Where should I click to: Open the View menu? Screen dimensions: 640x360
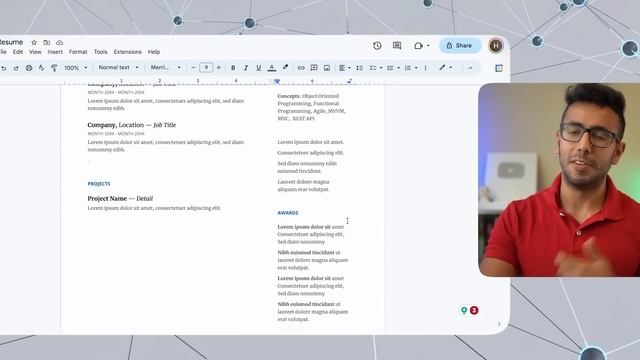point(35,52)
